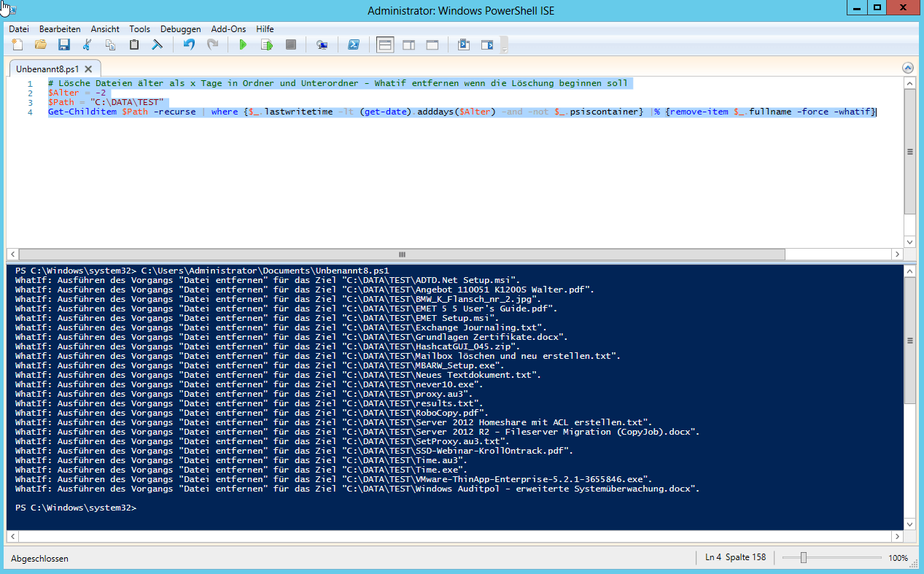Save the script using the Save icon

[64, 44]
